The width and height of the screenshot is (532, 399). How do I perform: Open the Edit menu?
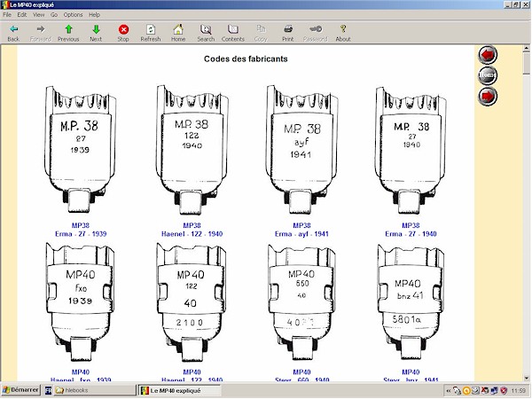point(22,14)
